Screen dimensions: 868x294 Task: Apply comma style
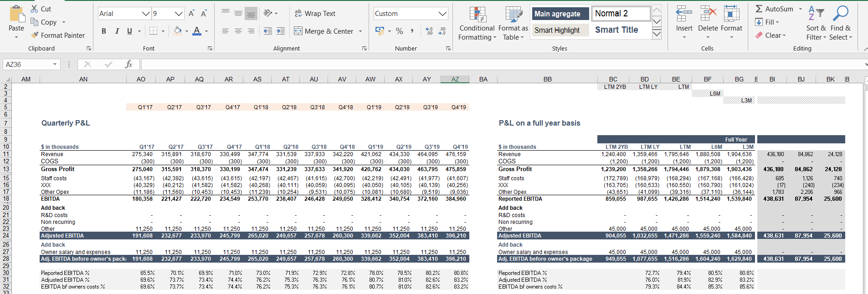[412, 31]
